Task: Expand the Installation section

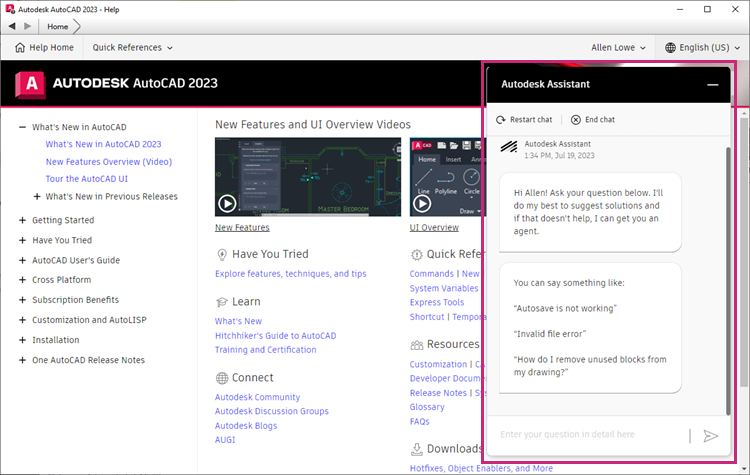Action: point(22,340)
